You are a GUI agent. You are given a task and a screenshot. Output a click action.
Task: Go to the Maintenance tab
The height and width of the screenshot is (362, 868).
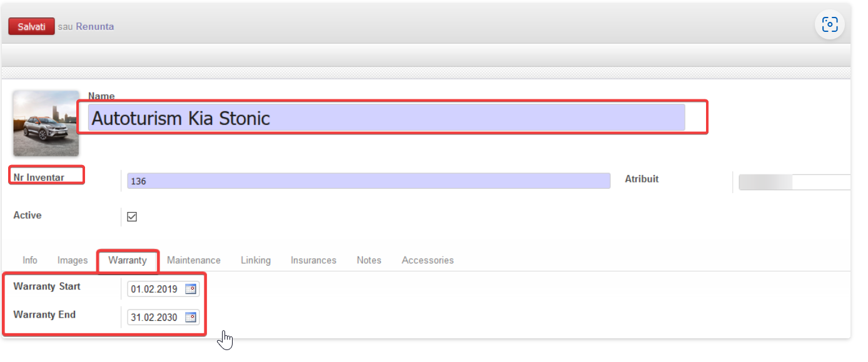(194, 260)
